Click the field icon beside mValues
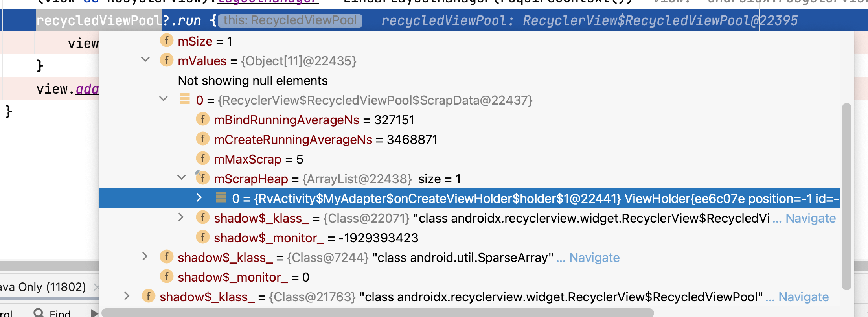This screenshot has height=317, width=868. (166, 60)
